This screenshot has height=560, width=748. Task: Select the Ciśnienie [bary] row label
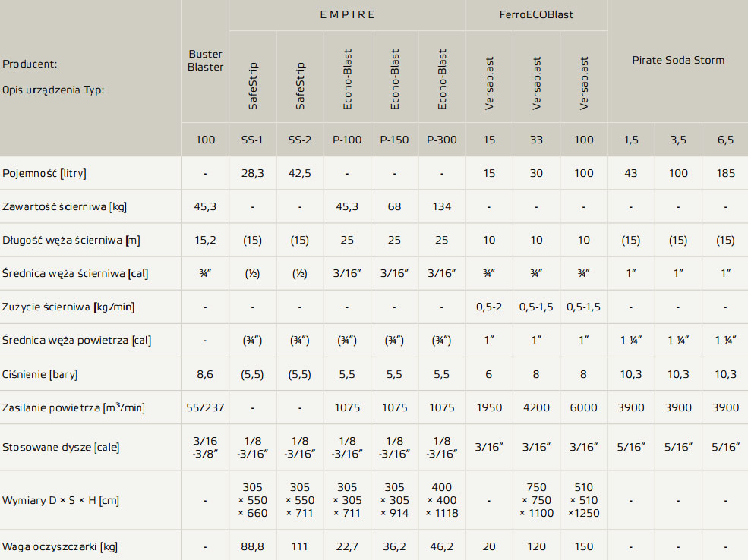tap(39, 374)
